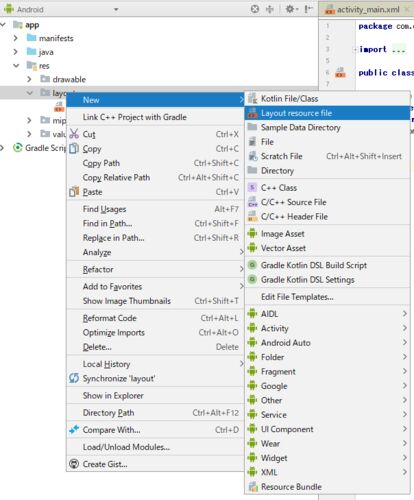This screenshot has width=414, height=500.
Task: Open the Android Auto submenu
Action: tap(327, 342)
